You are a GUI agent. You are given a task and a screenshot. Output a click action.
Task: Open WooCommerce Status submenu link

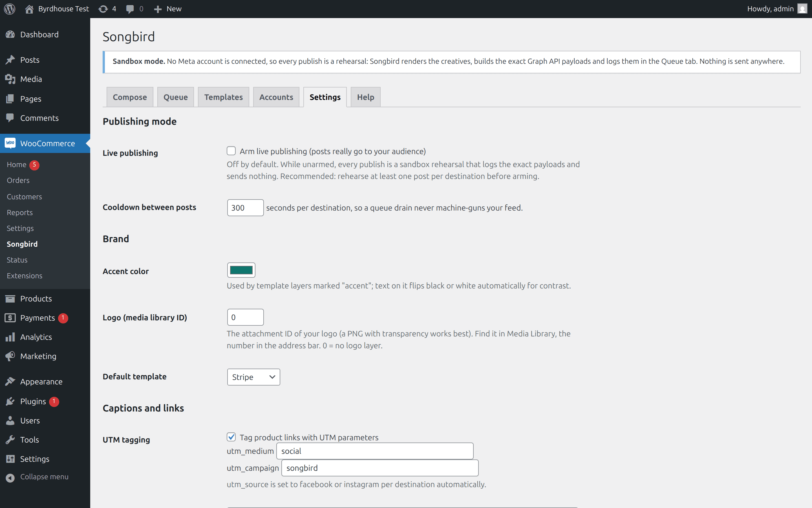(17, 260)
